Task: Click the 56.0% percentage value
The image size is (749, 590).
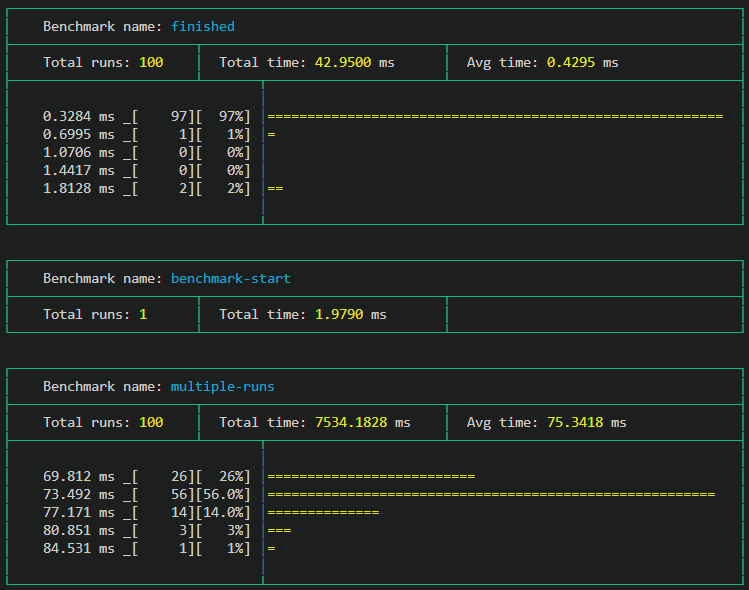Action: point(224,494)
